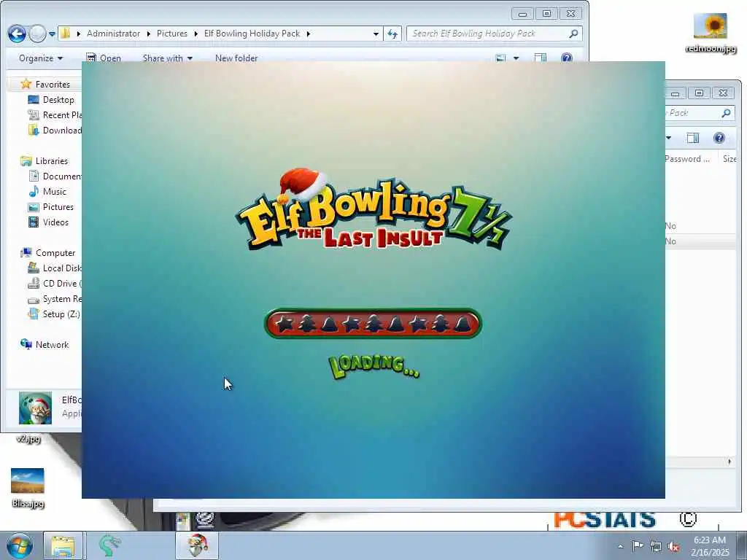Click the Elf Bowling Holiday Pack breadcrumb

[x=252, y=34]
